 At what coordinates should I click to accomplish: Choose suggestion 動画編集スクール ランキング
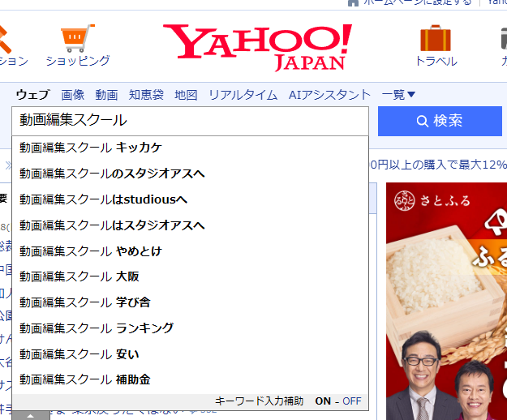[190, 328]
